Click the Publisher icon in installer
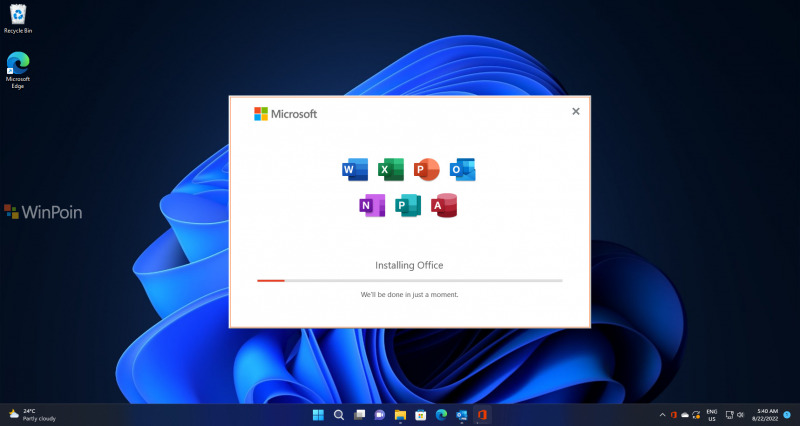 pyautogui.click(x=408, y=205)
